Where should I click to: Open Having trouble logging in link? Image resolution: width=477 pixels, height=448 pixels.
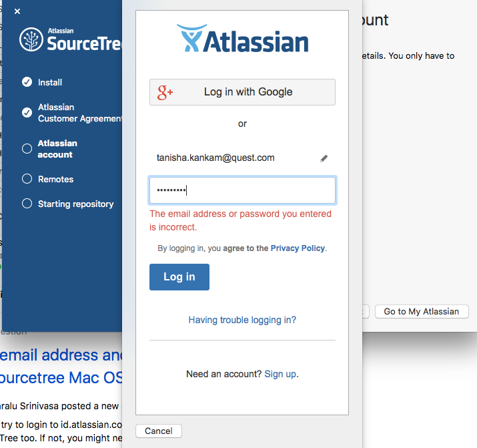tap(242, 320)
